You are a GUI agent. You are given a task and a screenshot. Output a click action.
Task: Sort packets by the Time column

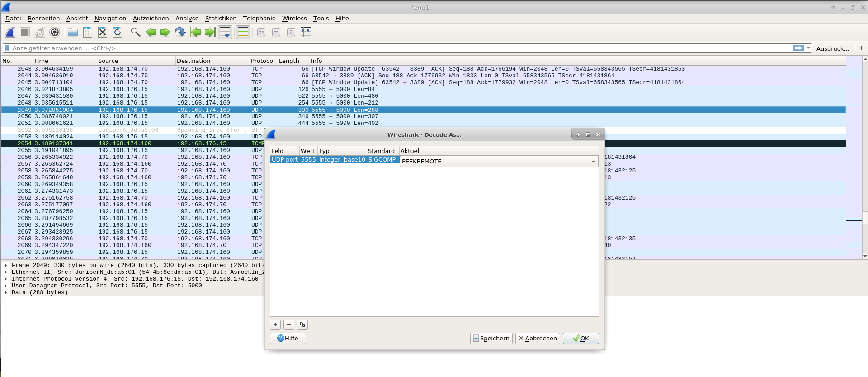point(65,61)
